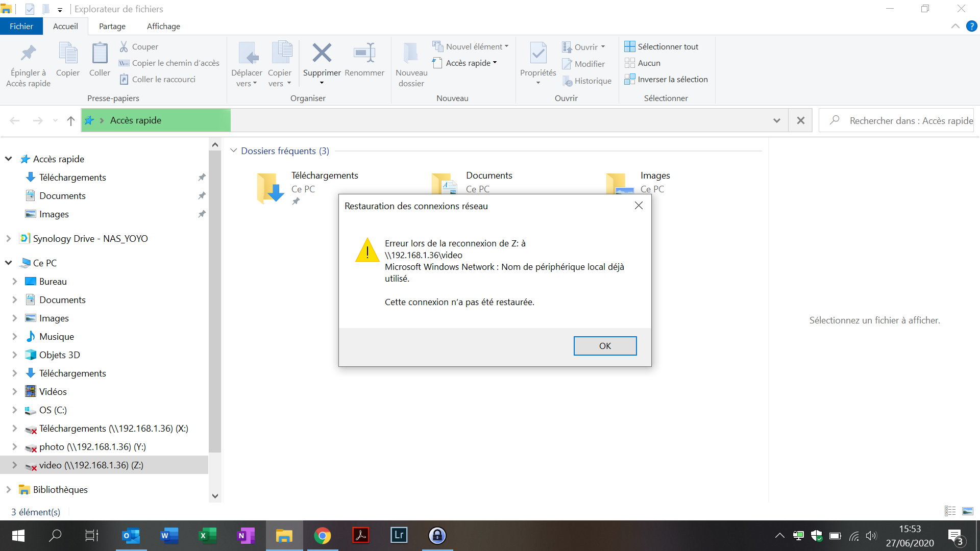The width and height of the screenshot is (980, 551).
Task: Click the Propriétés icon in the ribbon
Action: coord(538,54)
